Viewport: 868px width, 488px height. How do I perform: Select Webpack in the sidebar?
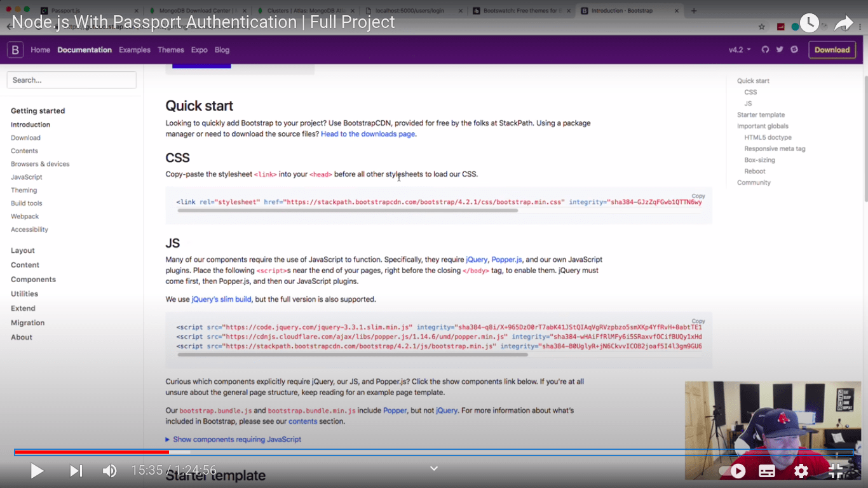[x=25, y=217]
